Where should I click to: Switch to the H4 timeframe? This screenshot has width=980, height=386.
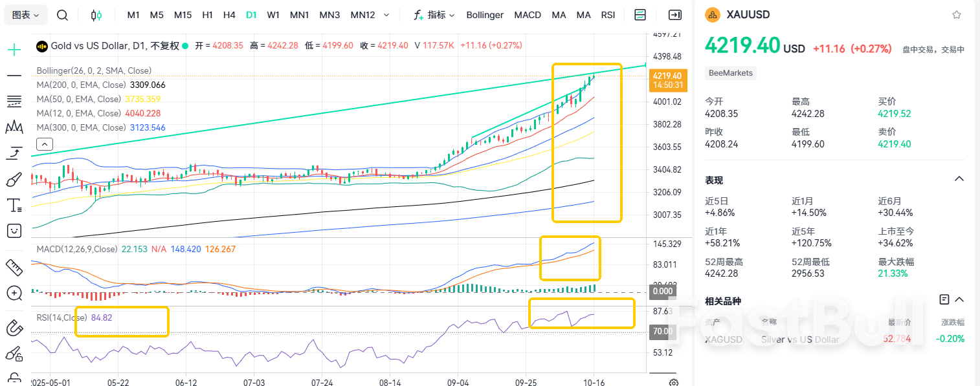(x=229, y=15)
